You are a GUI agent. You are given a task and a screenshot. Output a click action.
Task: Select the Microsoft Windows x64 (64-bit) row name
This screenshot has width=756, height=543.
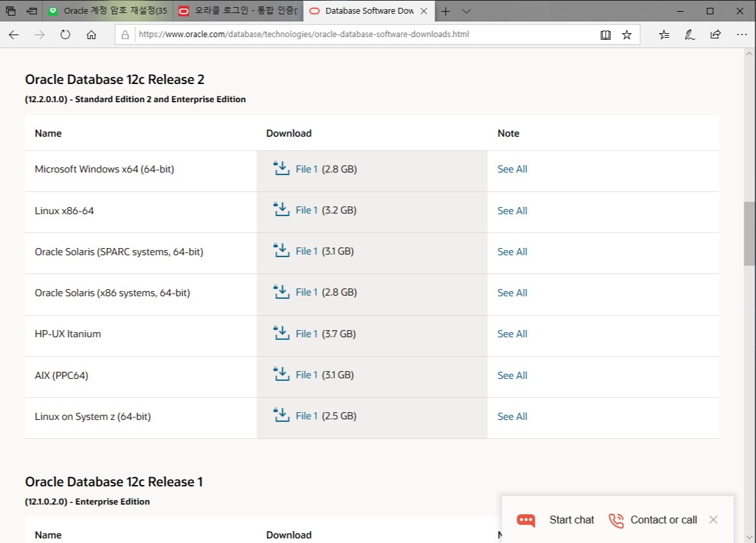pyautogui.click(x=104, y=169)
